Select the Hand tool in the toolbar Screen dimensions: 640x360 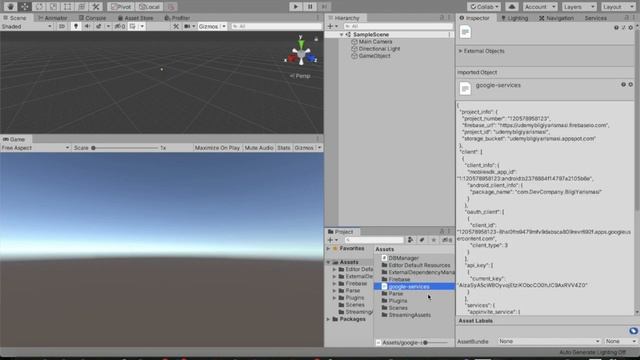tap(11, 7)
